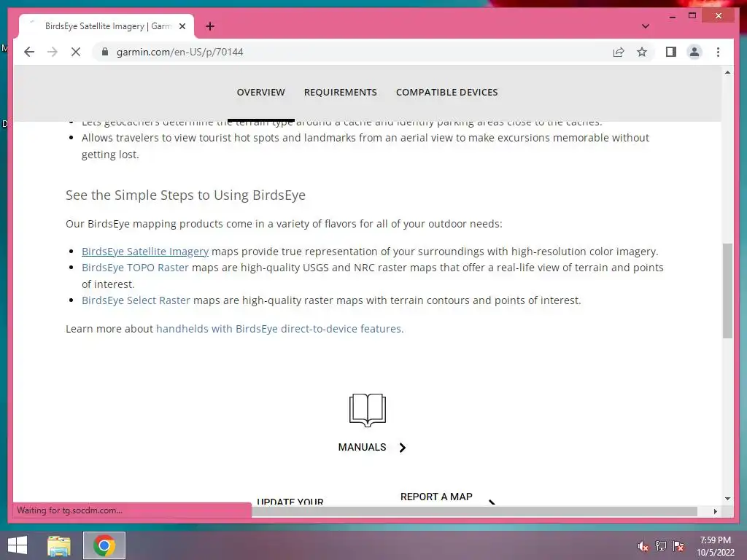
Task: Click the open book manuals icon
Action: tap(368, 410)
